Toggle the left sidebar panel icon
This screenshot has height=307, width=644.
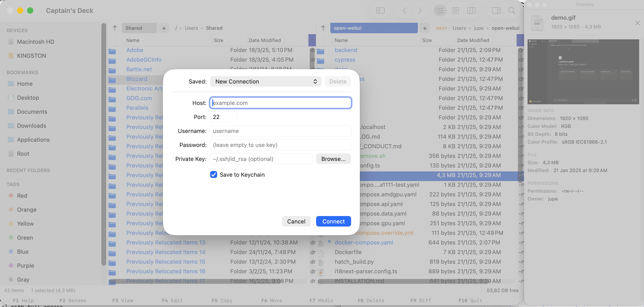click(x=380, y=10)
